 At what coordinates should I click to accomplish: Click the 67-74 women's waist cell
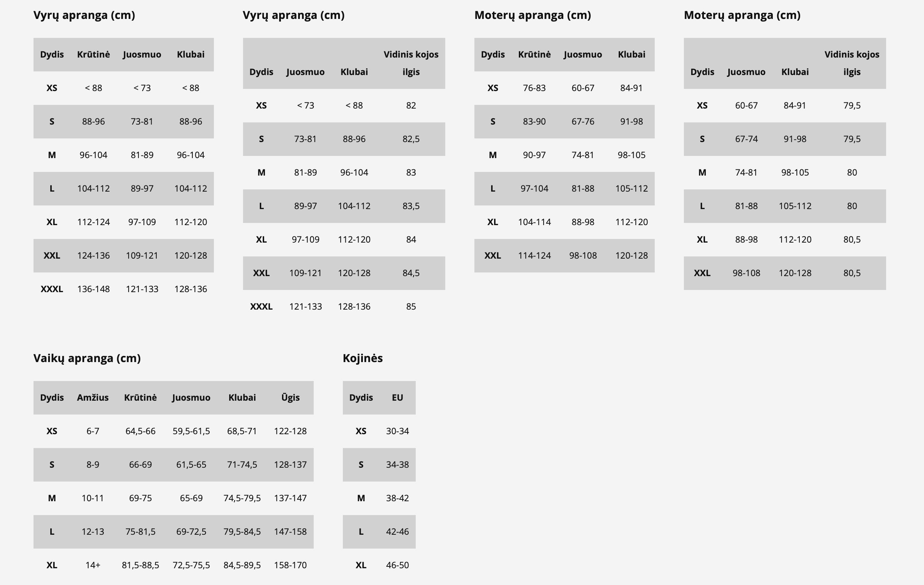pyautogui.click(x=746, y=139)
